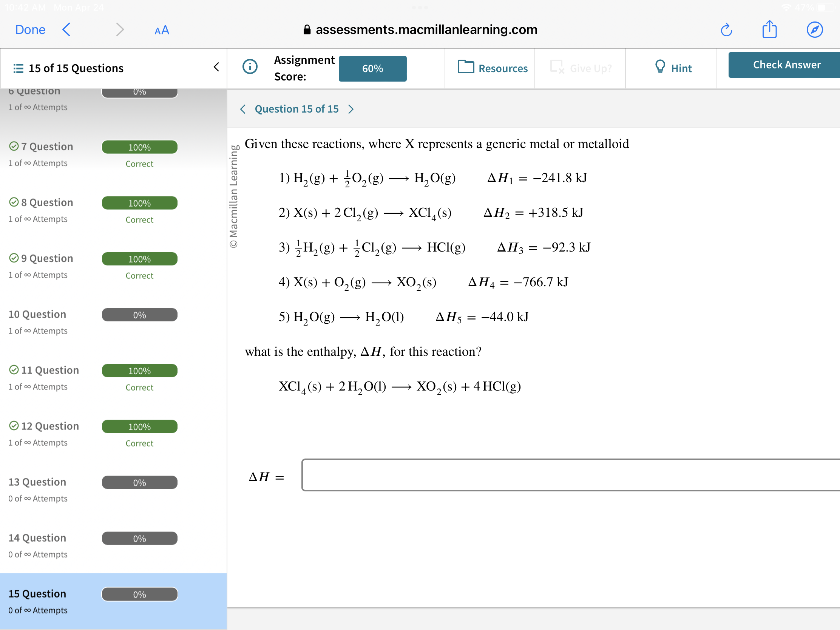Tap the browser back arrow

pos(66,29)
